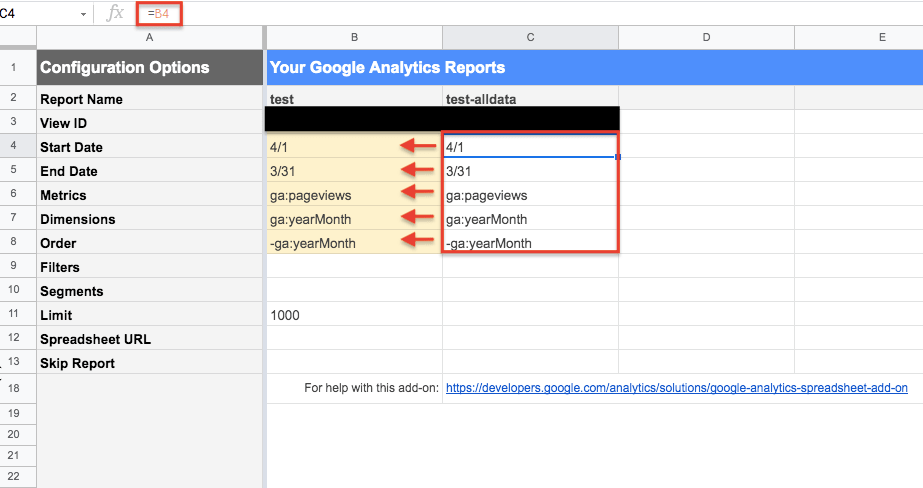Select column E header
This screenshot has width=923, height=488.
[859, 37]
